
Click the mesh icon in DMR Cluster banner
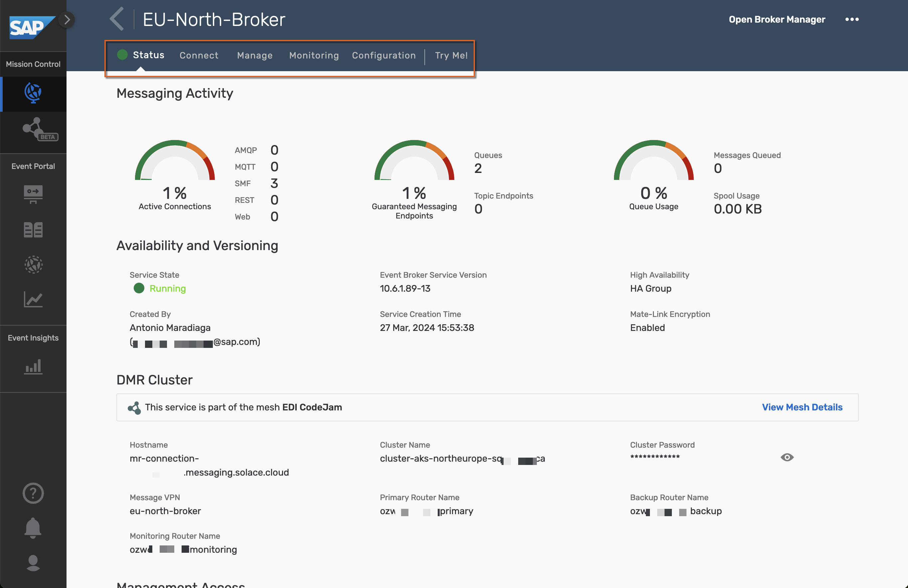point(134,407)
